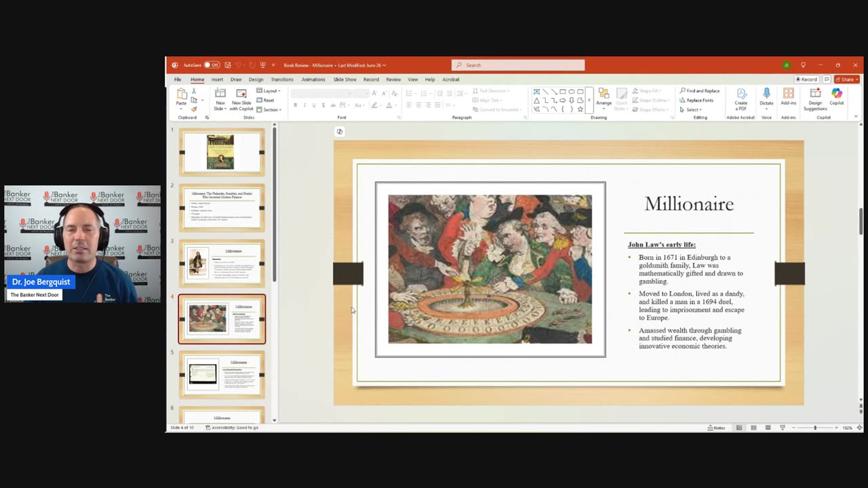Toggle the Notes pane in status bar

[716, 428]
